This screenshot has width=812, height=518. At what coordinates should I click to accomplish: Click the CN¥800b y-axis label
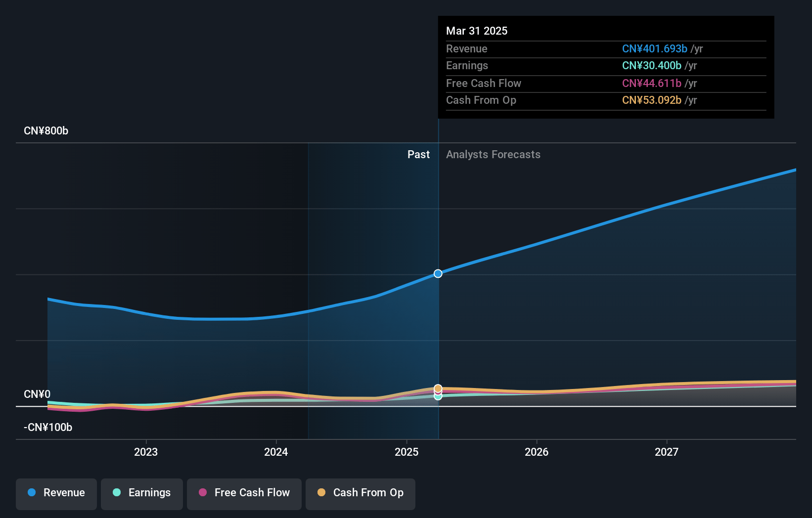(x=46, y=131)
